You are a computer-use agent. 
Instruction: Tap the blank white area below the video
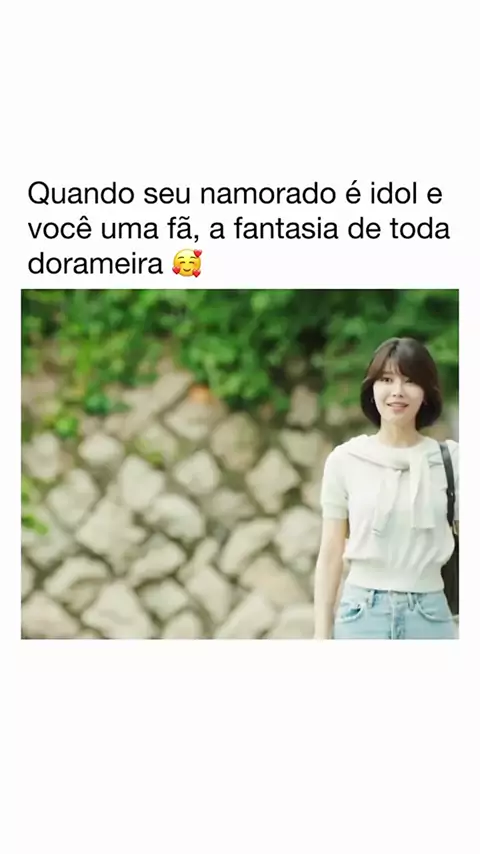click(x=240, y=746)
